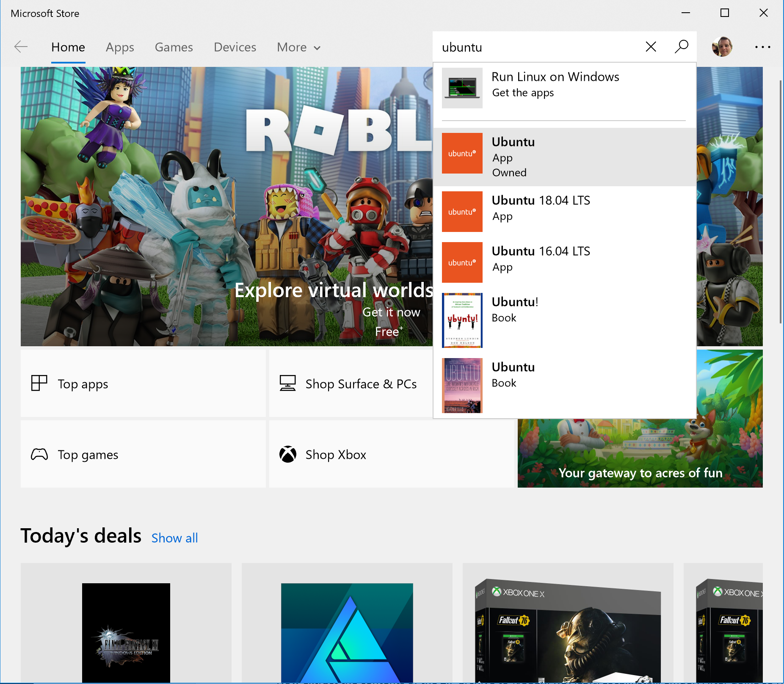The width and height of the screenshot is (784, 684).
Task: Open the user profile avatar
Action: tap(722, 47)
